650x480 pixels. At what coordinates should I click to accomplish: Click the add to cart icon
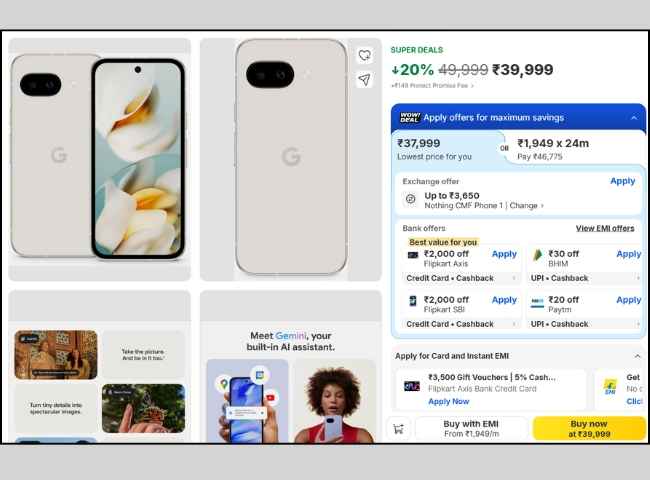pos(398,429)
